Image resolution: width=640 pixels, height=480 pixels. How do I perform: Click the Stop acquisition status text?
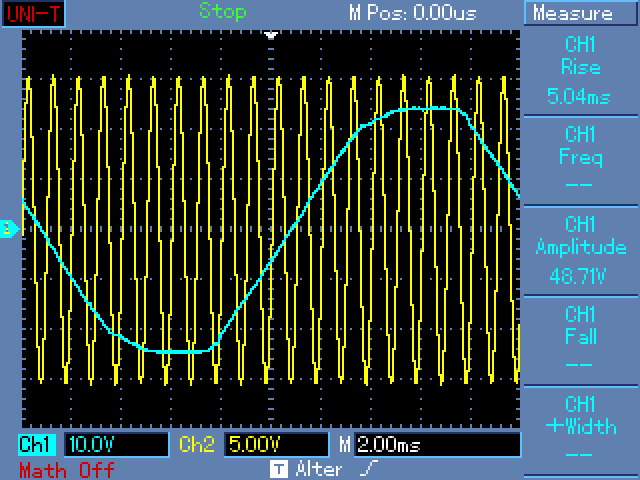click(223, 11)
